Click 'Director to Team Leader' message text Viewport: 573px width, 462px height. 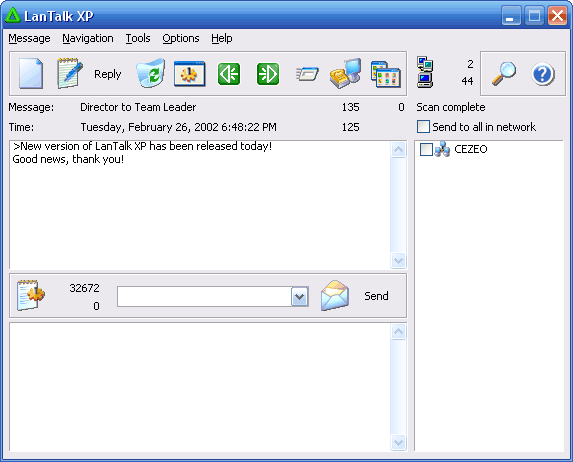(138, 107)
